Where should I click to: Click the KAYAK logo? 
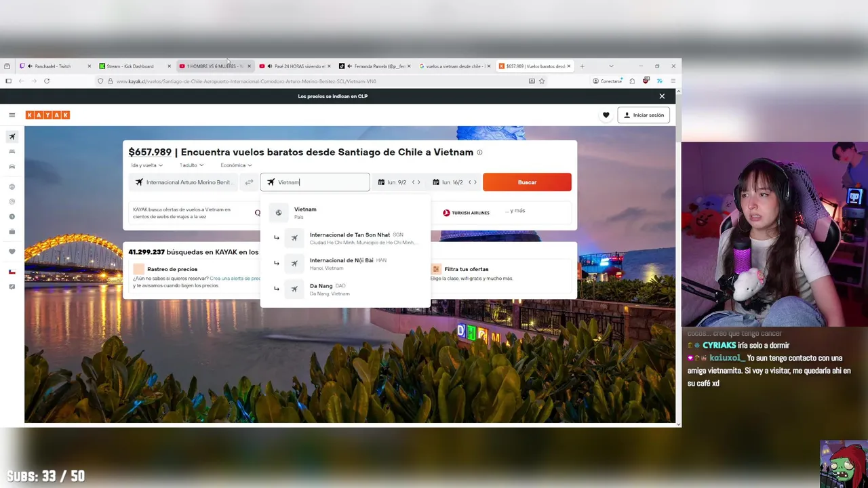click(x=47, y=115)
